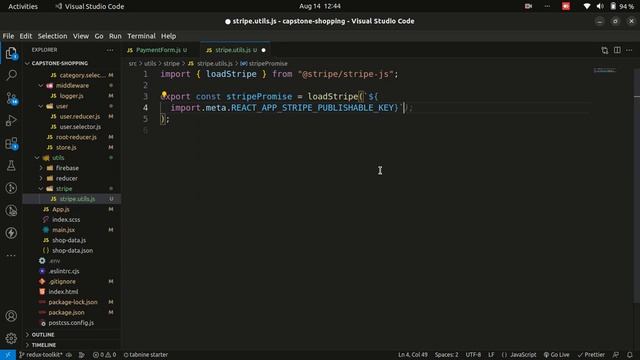Image resolution: width=640 pixels, height=360 pixels.
Task: Open the Search view icon
Action: point(11,75)
